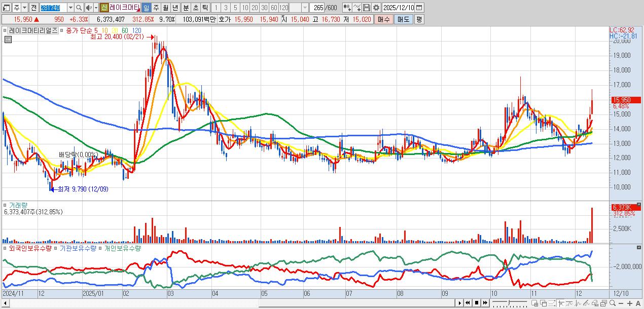
Task: Click the 전 button next to market dropdown
Action: [33, 8]
